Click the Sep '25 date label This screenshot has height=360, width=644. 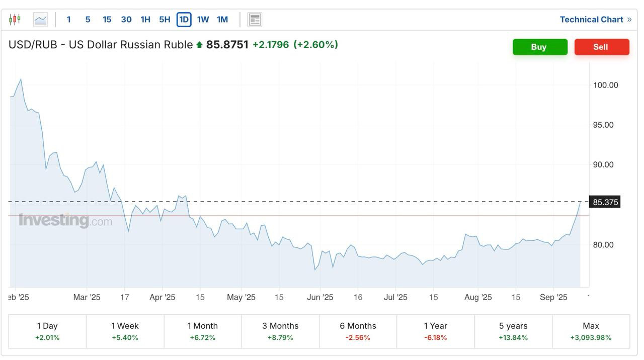(553, 297)
